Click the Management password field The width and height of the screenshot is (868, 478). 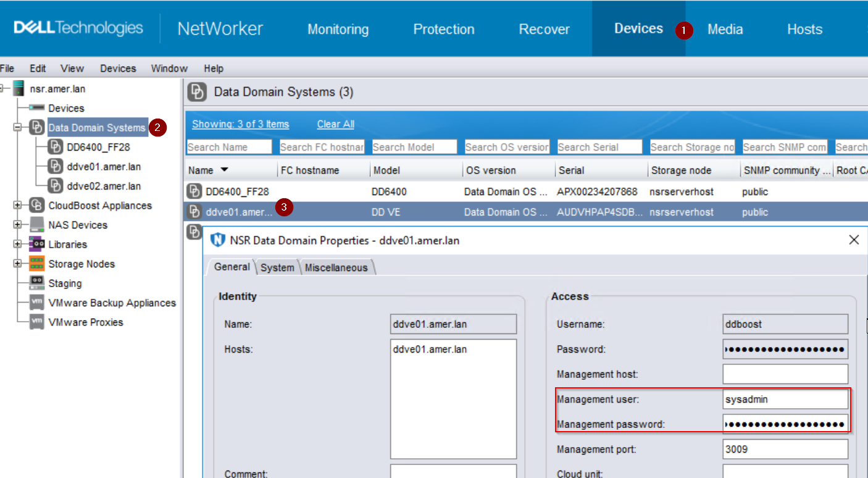point(785,424)
